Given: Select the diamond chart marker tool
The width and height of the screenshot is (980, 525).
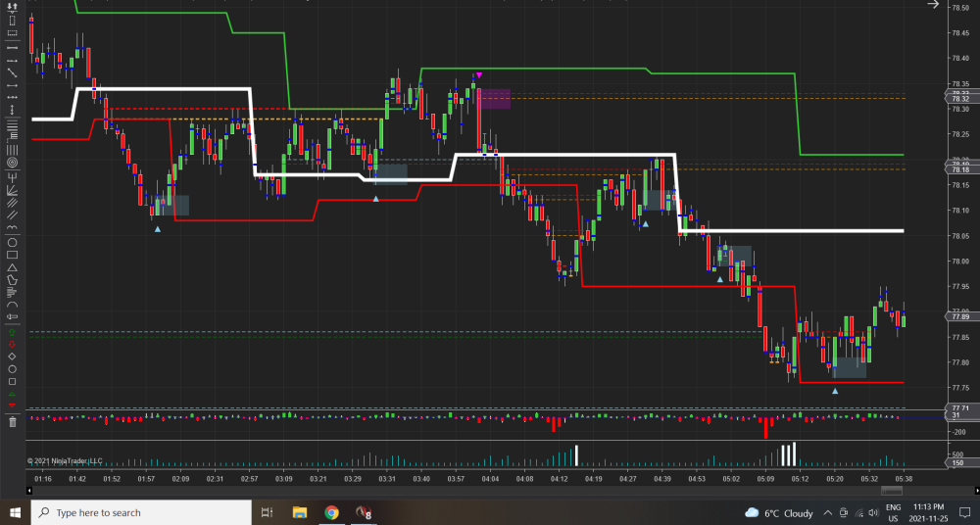Looking at the screenshot, I should (12, 357).
